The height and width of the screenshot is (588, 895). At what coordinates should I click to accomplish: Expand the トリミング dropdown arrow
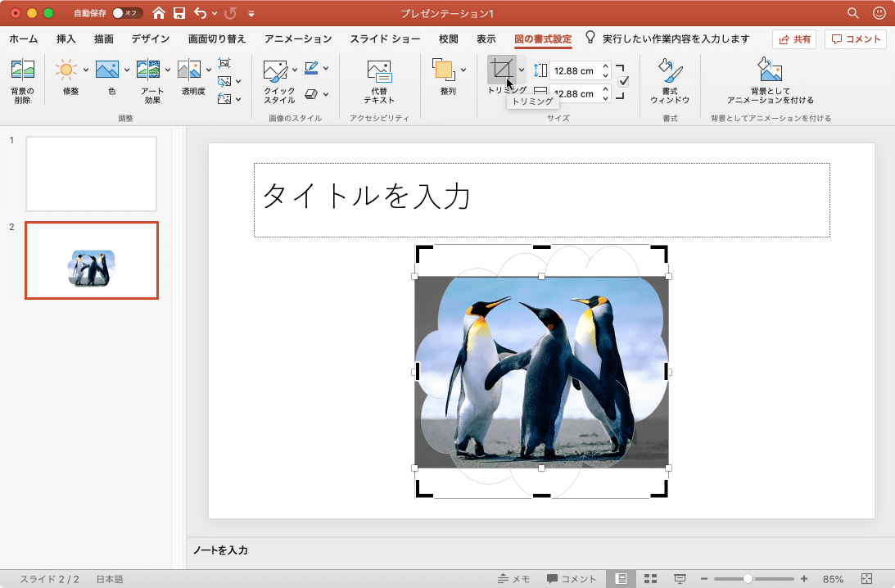click(x=522, y=70)
